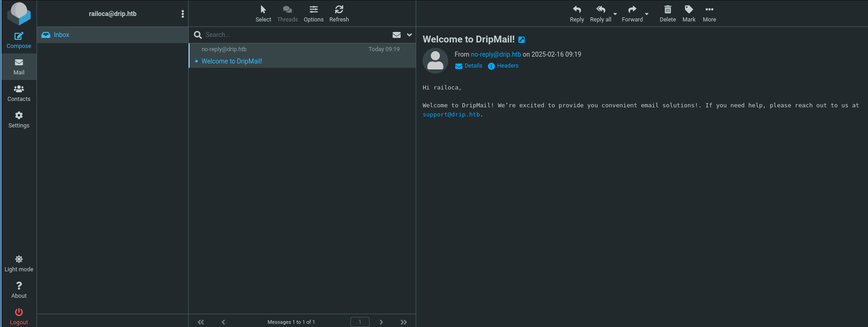Expand the search options chevron
Screen dimensions: 868x327
(x=409, y=35)
